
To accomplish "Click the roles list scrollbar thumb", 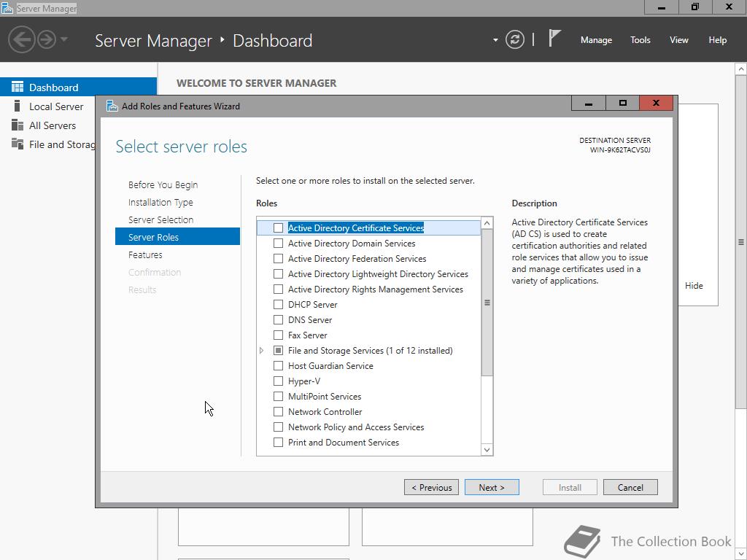I will click(487, 303).
